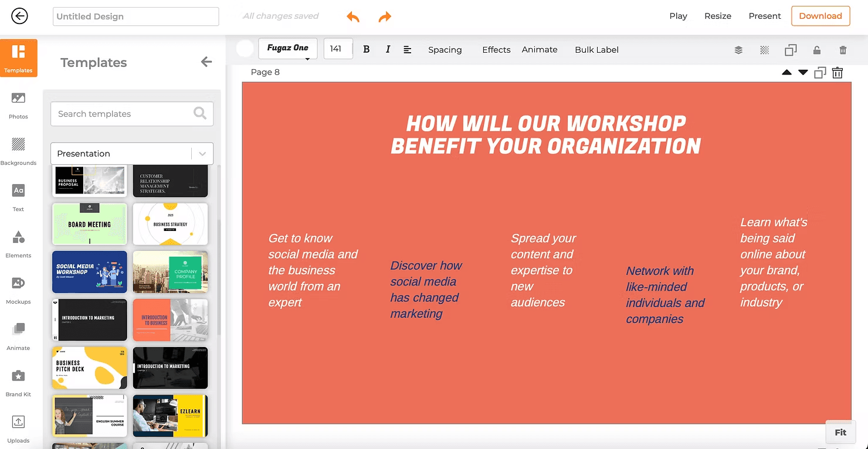Select the English Summer Course template

click(90, 416)
